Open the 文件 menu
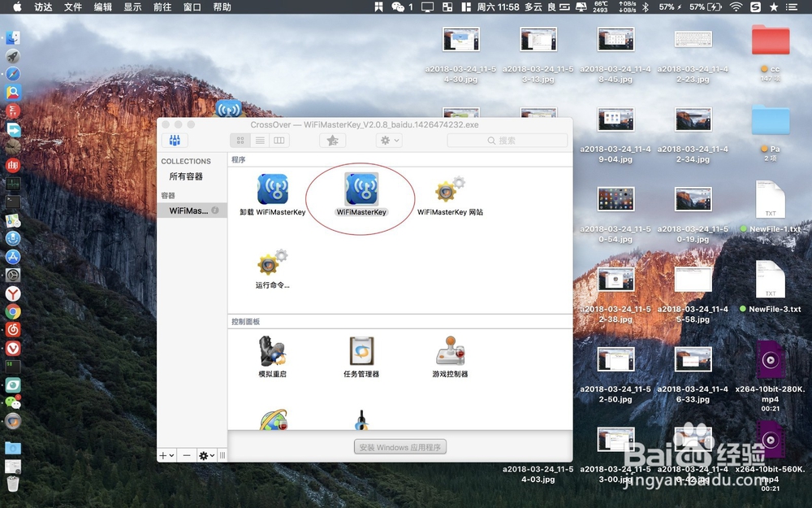812x508 pixels. click(x=73, y=7)
